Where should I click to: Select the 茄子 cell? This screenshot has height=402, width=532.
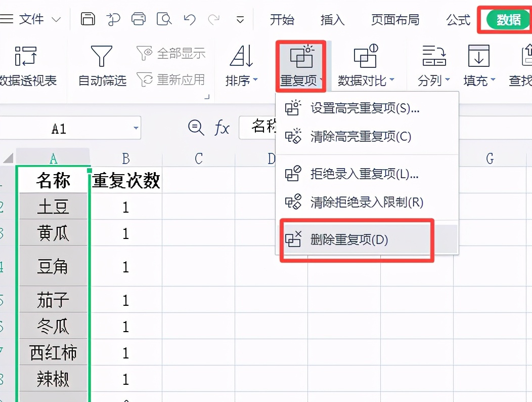(x=53, y=300)
